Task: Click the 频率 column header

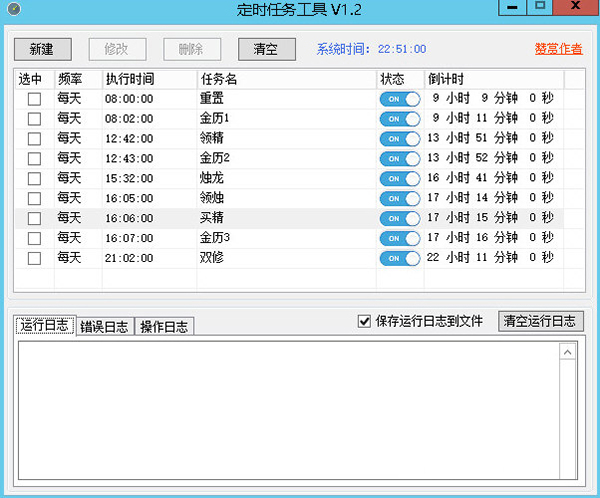Action: (78, 79)
